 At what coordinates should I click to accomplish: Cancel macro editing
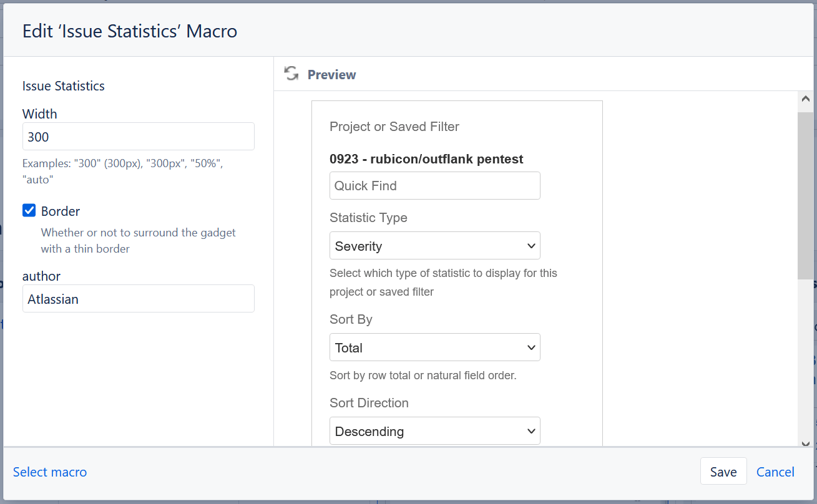pyautogui.click(x=775, y=472)
